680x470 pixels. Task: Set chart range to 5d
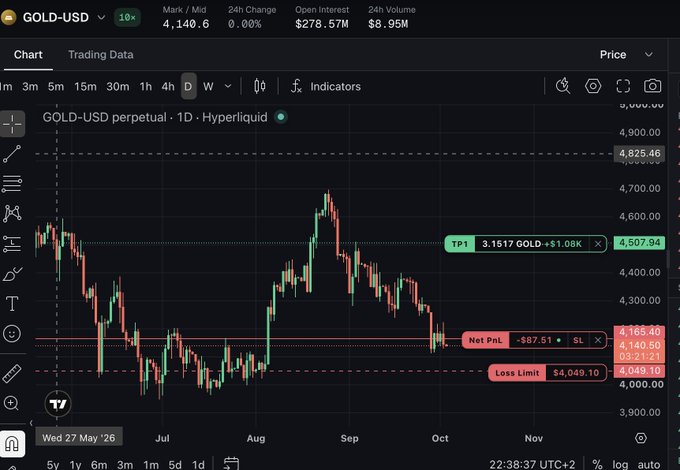(175, 465)
